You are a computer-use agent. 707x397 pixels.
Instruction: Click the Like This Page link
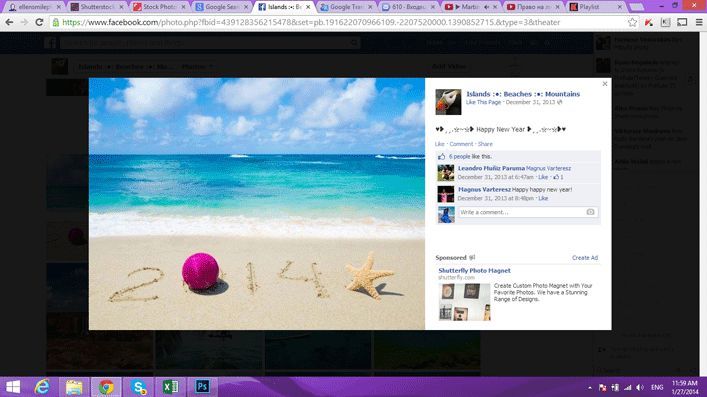tap(483, 102)
